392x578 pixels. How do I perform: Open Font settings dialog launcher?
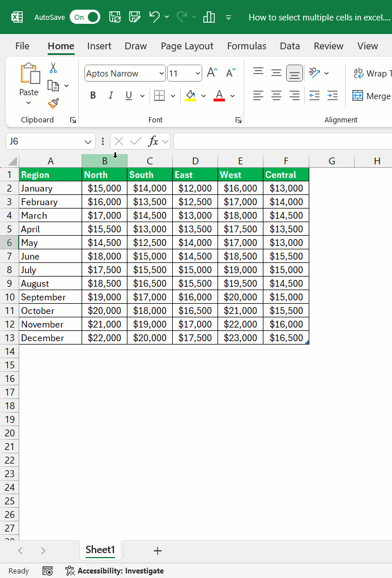pyautogui.click(x=238, y=120)
